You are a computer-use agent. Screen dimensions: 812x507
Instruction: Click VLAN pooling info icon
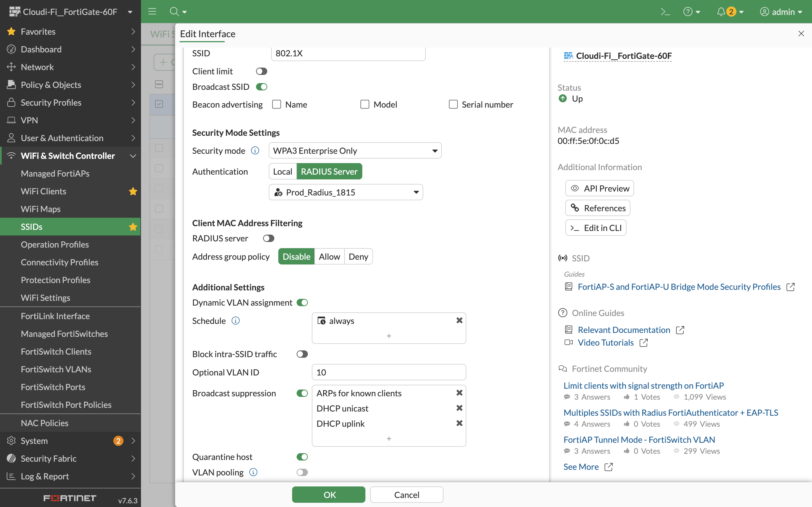tap(253, 472)
